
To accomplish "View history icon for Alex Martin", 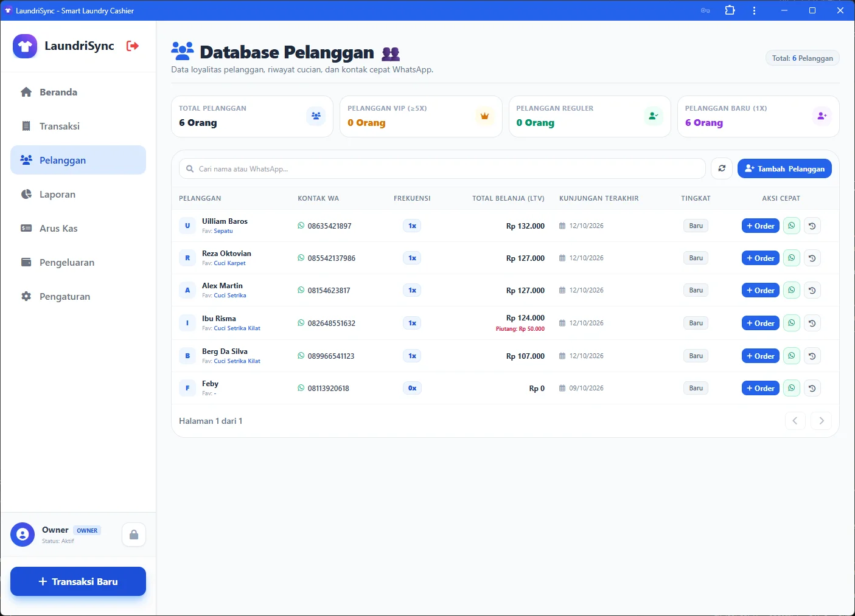I will point(812,290).
